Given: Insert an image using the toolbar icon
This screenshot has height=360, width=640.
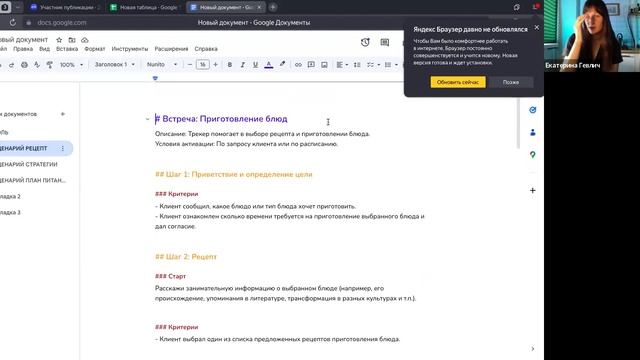Looking at the screenshot, I should [x=324, y=64].
